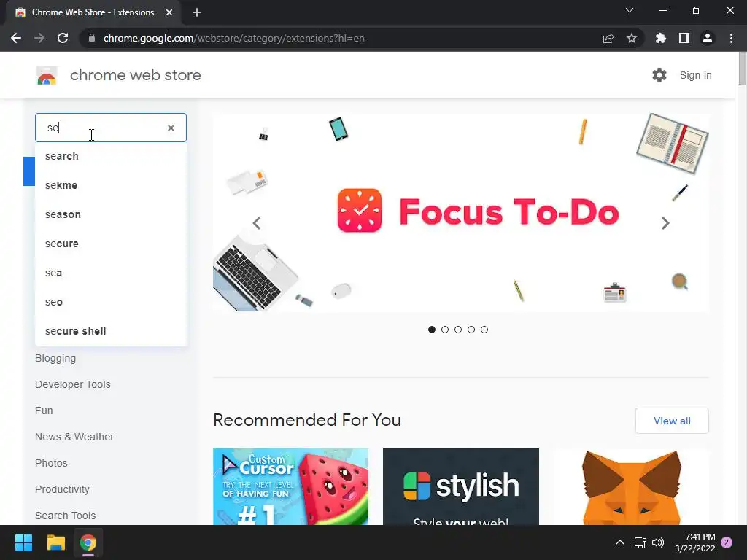Click the browser forward arrow

(x=39, y=38)
